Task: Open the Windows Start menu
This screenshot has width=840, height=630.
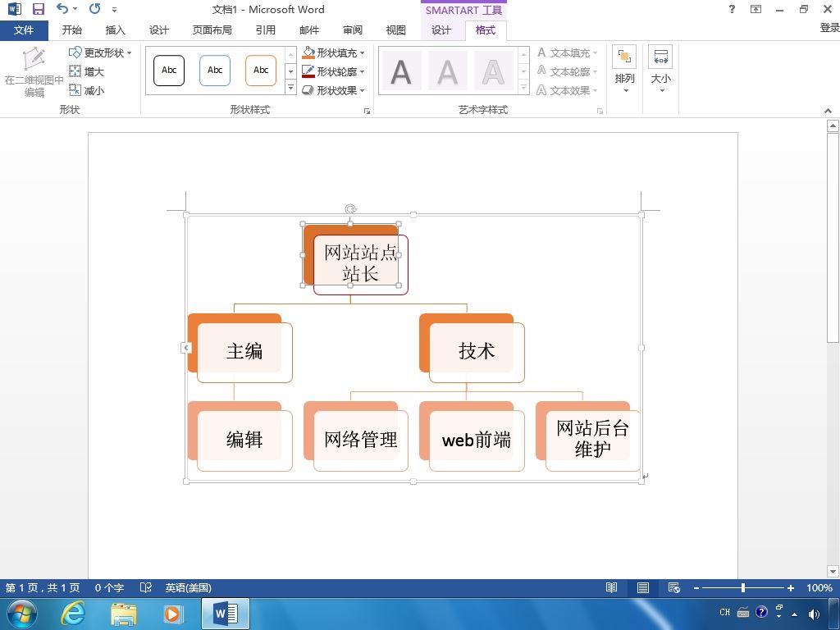Action: (22, 614)
